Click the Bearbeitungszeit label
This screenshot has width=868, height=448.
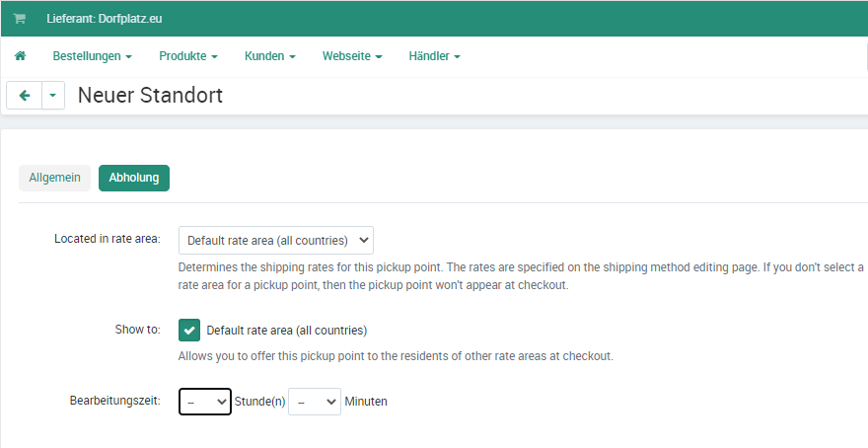tap(115, 401)
